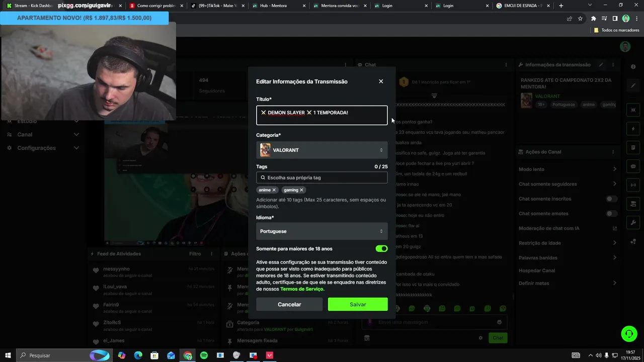Open the Categoria dropdown showing VALORANT

coord(322,150)
